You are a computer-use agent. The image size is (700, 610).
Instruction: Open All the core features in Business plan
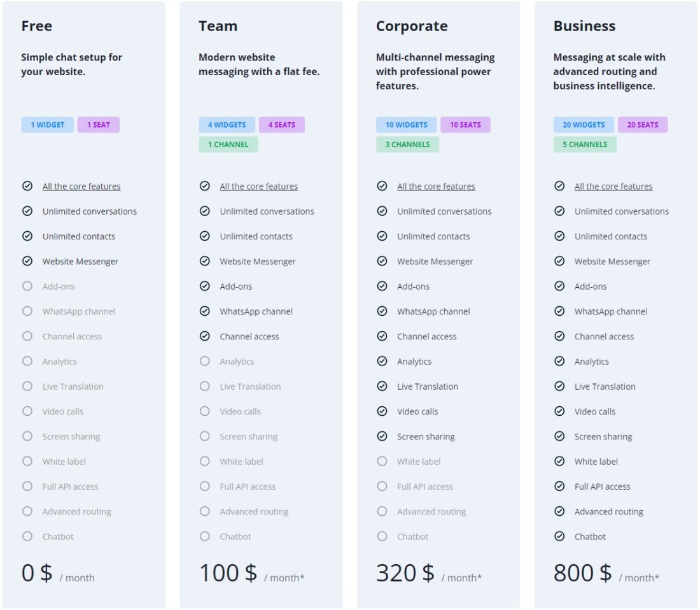point(613,186)
